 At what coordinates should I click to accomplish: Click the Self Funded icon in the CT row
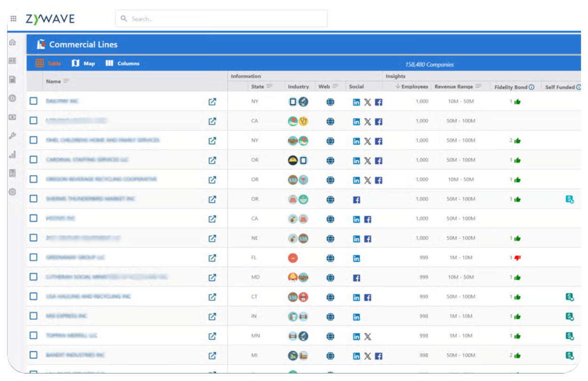click(570, 297)
